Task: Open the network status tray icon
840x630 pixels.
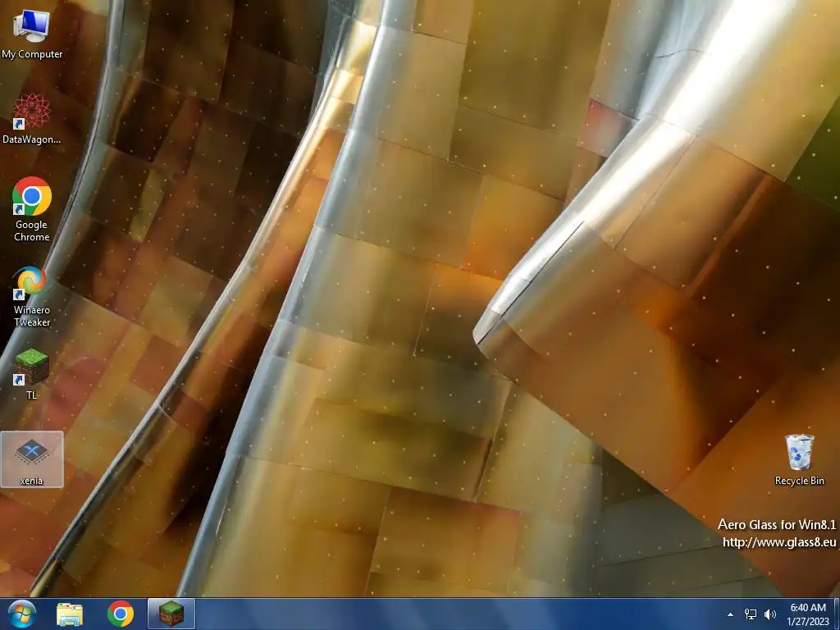Action: pyautogui.click(x=751, y=614)
